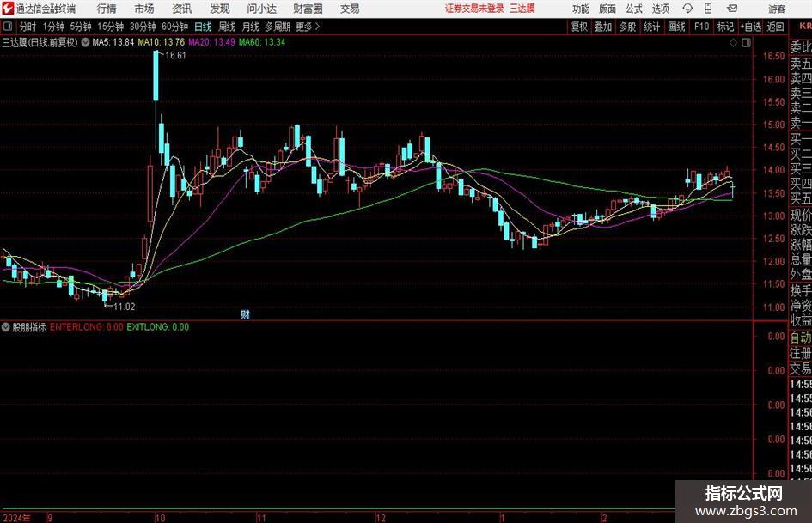Toggle the right info panel icon
Image resolution: width=812 pixels, height=523 pixels.
(746, 43)
